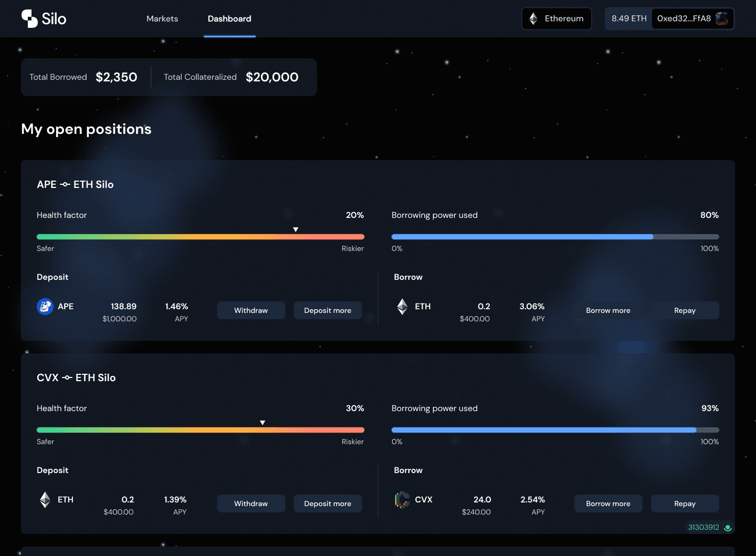Screen dimensions: 756x556
Task: Click the ETH icon in the APE Silo borrow row
Action: (402, 306)
